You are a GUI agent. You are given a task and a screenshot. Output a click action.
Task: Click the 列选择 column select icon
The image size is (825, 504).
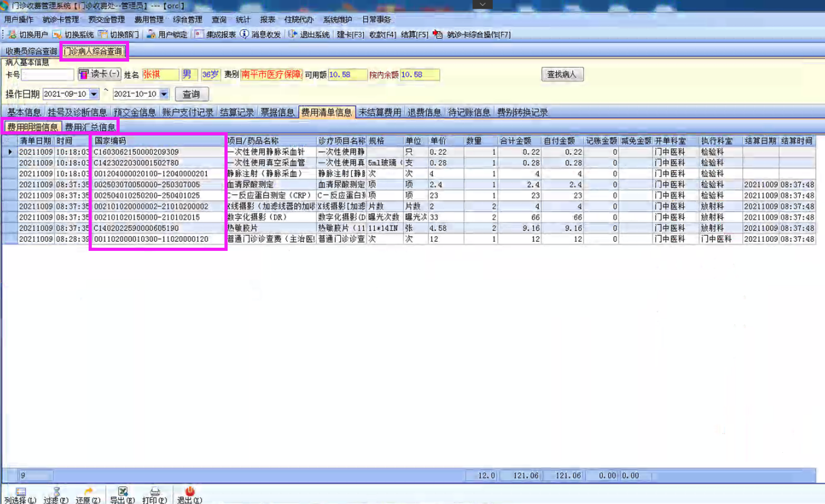[x=21, y=491]
